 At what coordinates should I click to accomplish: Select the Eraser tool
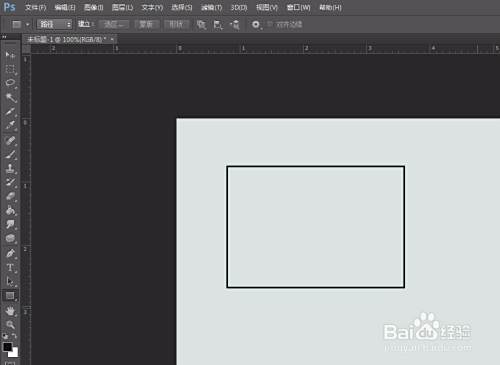pos(10,196)
